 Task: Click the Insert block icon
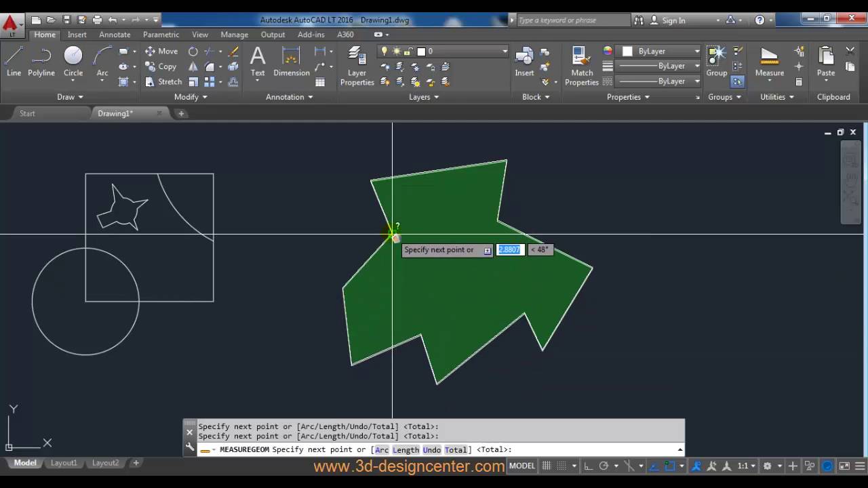click(524, 61)
